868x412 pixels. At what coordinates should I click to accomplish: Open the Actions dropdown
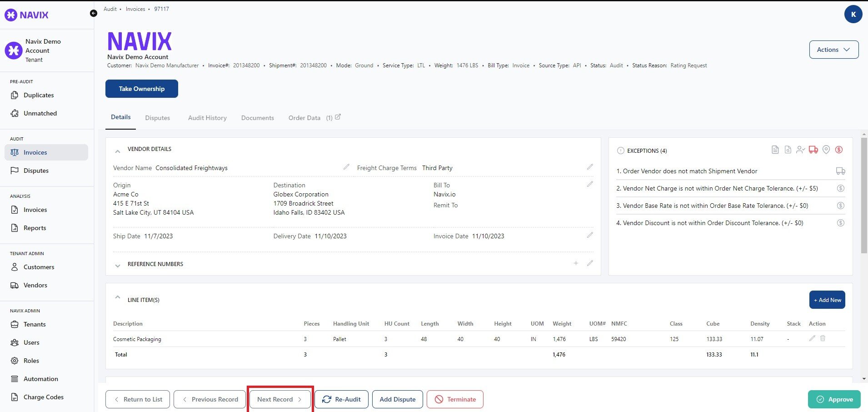tap(833, 50)
